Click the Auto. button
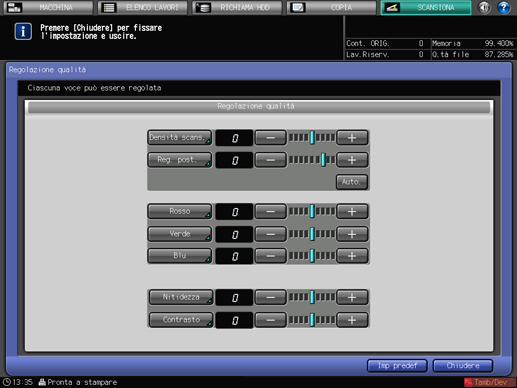Image resolution: width=517 pixels, height=388 pixels. coord(352,182)
